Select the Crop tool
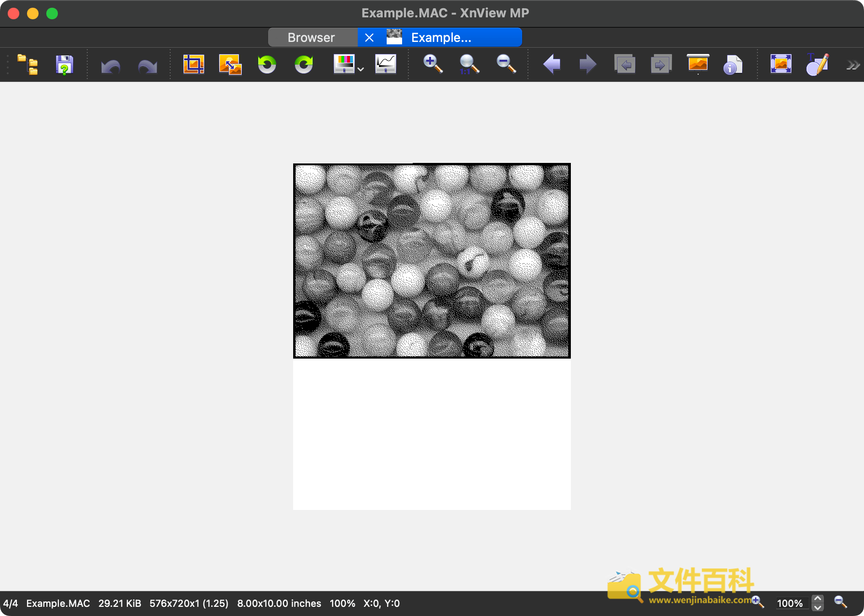The width and height of the screenshot is (864, 616). (x=194, y=64)
